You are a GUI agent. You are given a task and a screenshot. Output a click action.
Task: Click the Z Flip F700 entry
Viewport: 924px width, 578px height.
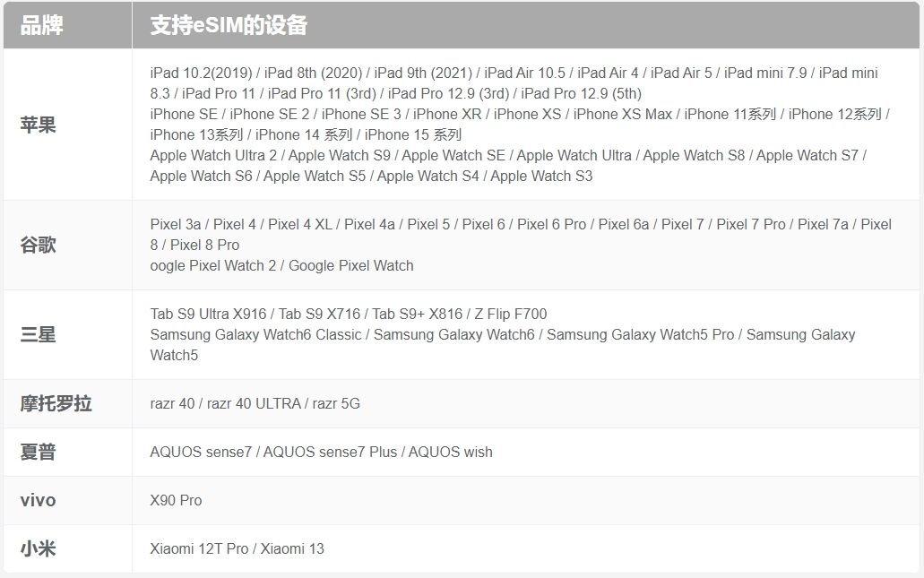511,314
